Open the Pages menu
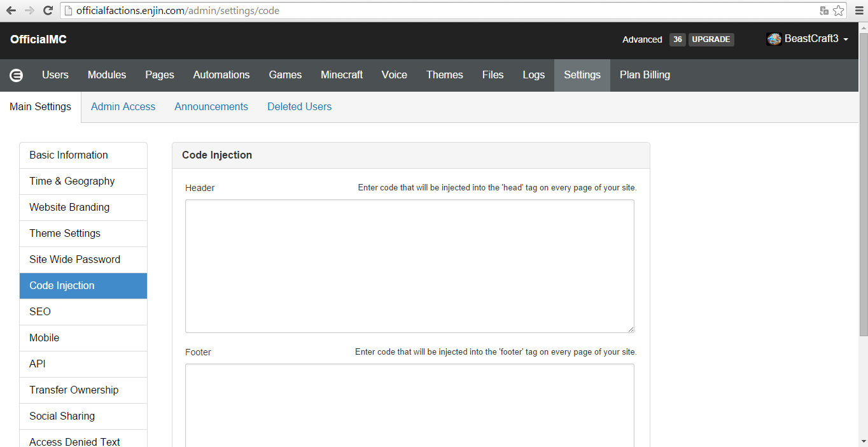The image size is (868, 447). [x=160, y=75]
